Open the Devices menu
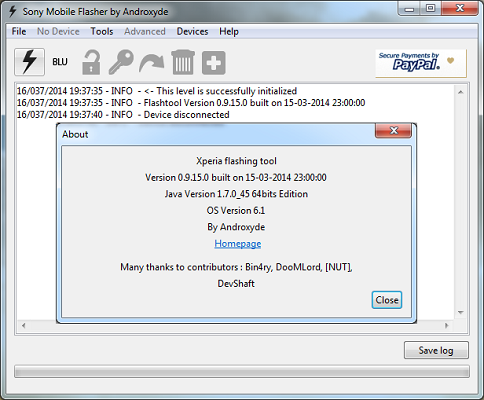Screen dimensions: 484x400 point(192,31)
